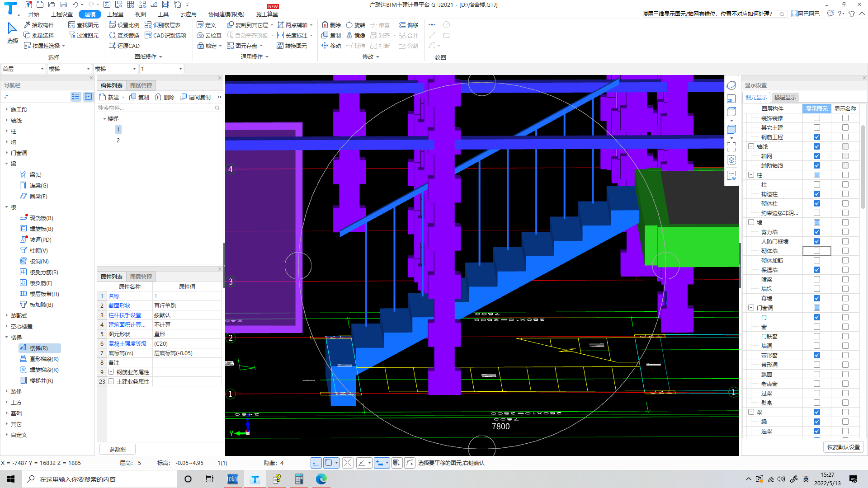The image size is (868, 488).
Task: Open the 查找图元 find element tool
Action: (83, 25)
